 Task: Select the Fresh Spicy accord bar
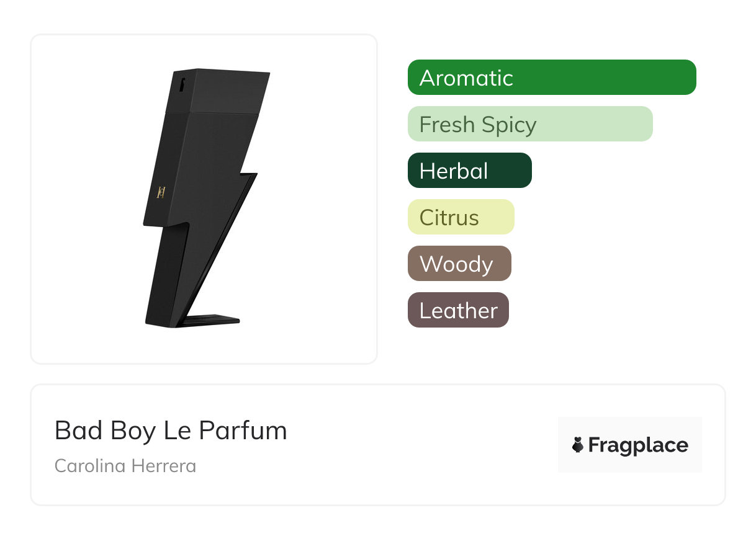tap(530, 124)
